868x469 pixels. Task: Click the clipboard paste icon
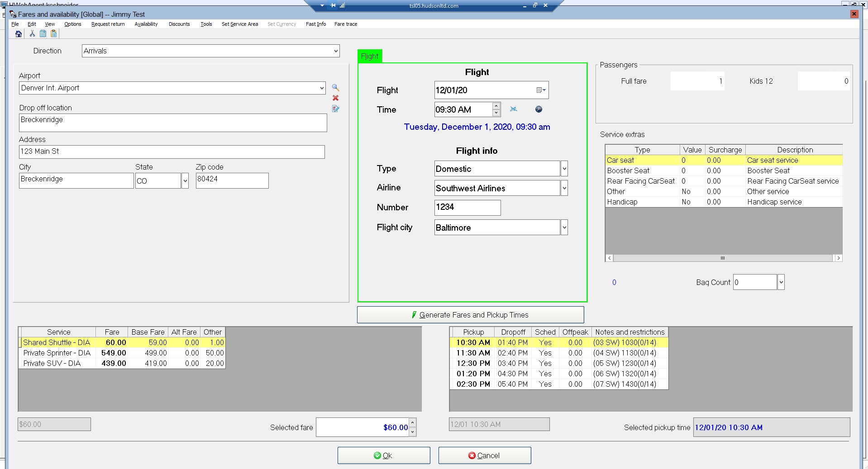[x=54, y=34]
